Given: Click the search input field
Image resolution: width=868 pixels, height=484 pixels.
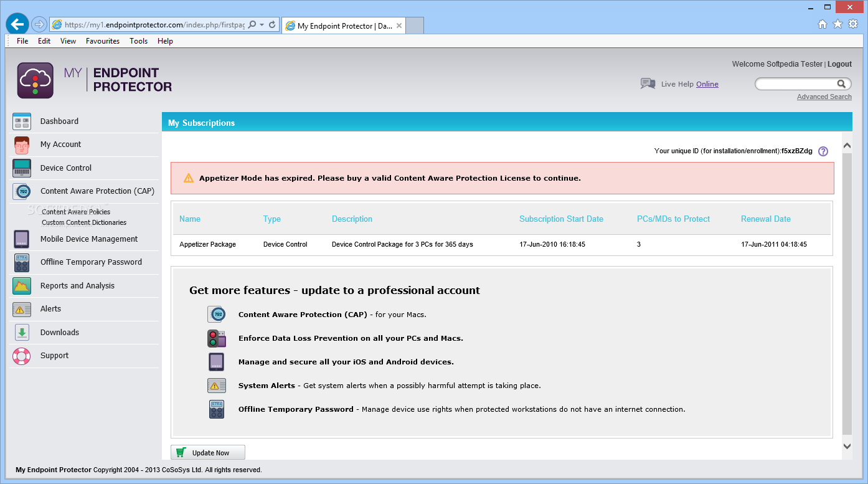Looking at the screenshot, I should (797, 83).
